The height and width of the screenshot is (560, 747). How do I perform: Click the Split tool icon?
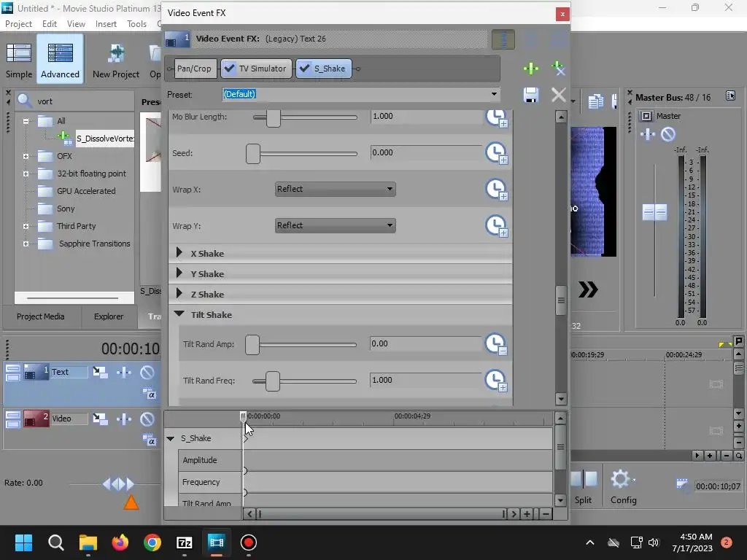click(583, 486)
